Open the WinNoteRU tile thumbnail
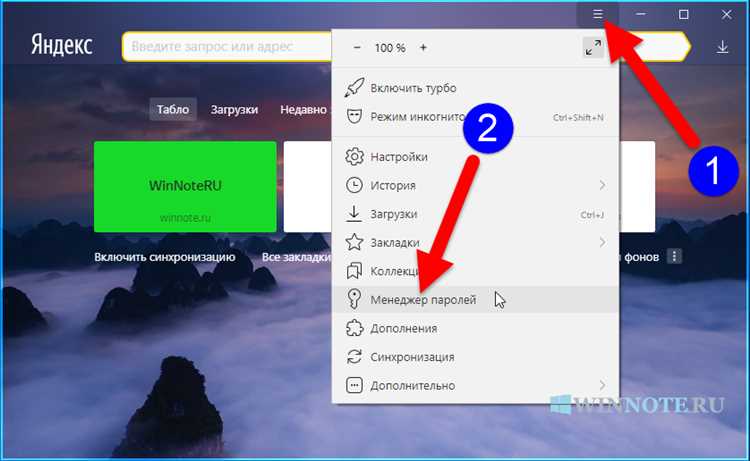The width and height of the screenshot is (750, 461). (185, 187)
